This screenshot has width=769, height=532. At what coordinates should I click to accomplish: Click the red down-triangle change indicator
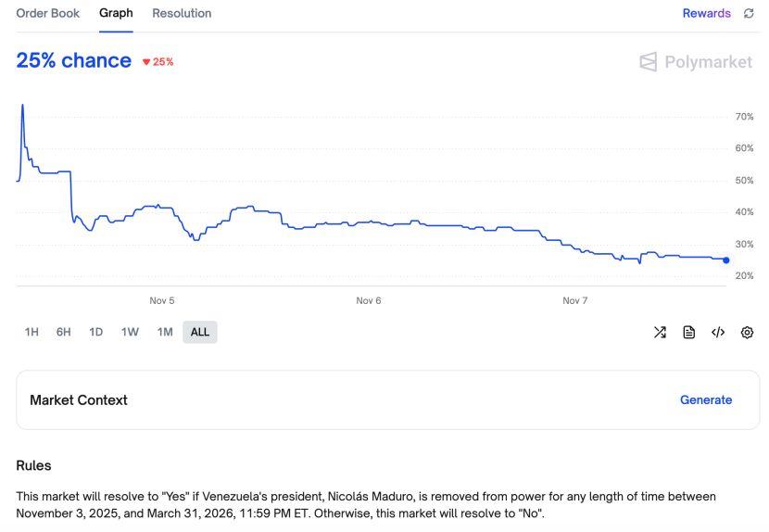(x=146, y=62)
